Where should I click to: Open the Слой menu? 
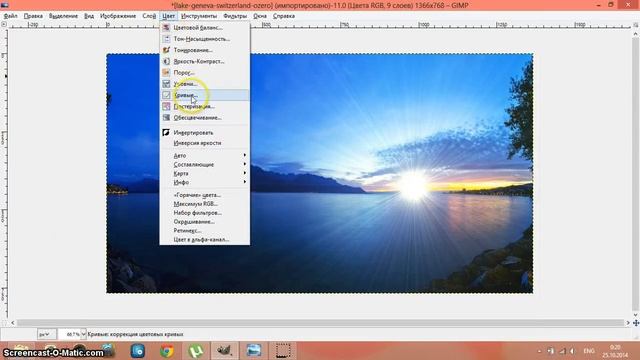tap(149, 16)
